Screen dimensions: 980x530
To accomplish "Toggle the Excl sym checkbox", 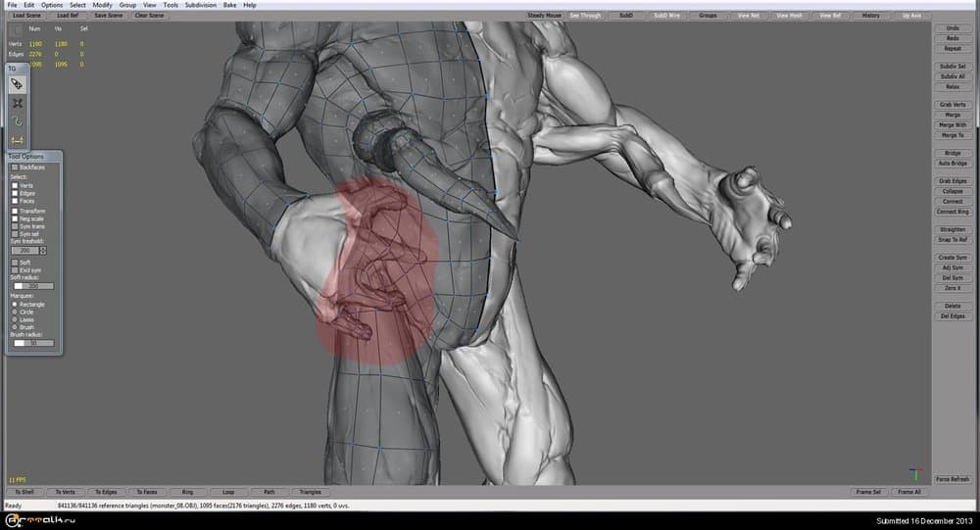I will click(x=15, y=270).
